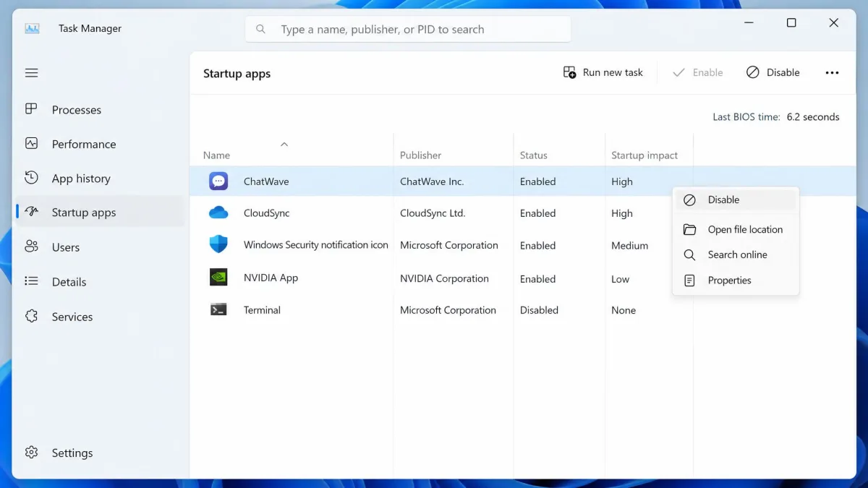Choose Open file location in context menu

[736, 230]
